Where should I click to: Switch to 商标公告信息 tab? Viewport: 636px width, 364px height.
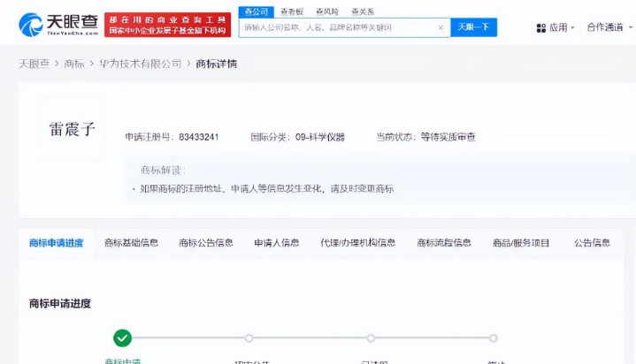coord(206,243)
